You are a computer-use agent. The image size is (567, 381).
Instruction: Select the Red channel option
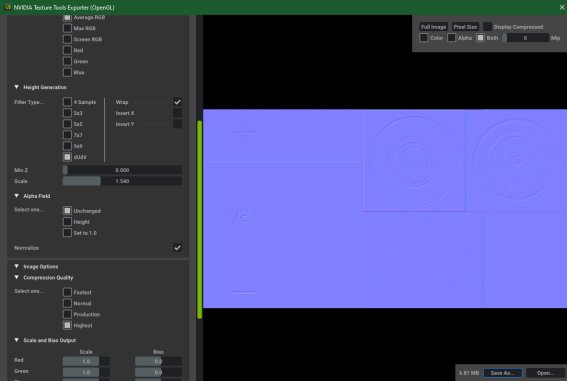(x=67, y=50)
